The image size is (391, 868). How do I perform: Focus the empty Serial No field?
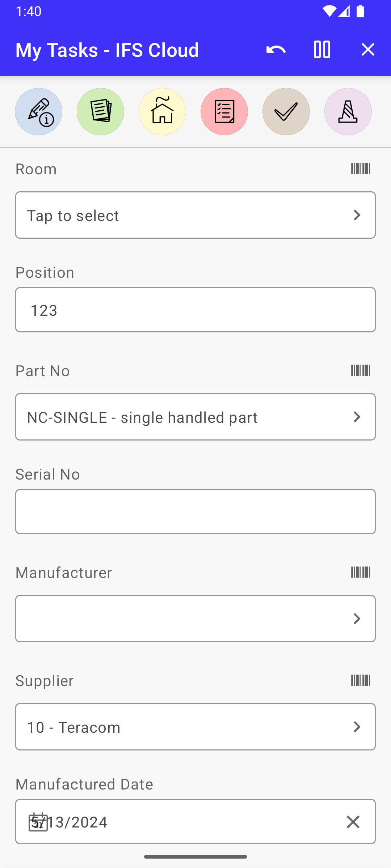(195, 512)
